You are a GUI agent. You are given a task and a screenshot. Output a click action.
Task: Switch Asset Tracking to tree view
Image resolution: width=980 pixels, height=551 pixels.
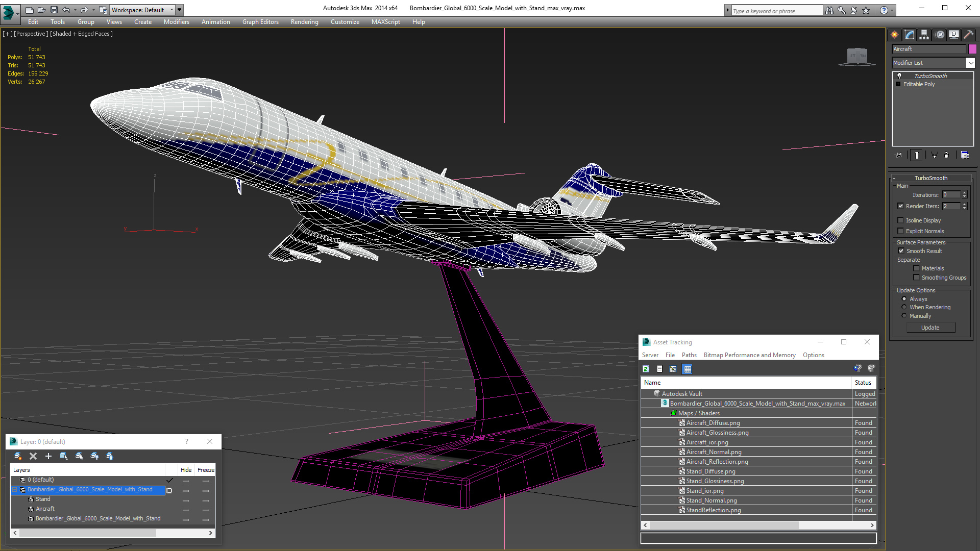[x=673, y=369]
